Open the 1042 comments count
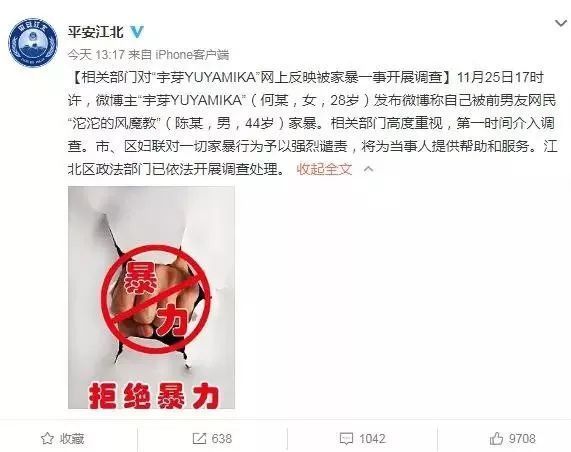Viewport: 571px width, 452px height. (372, 439)
